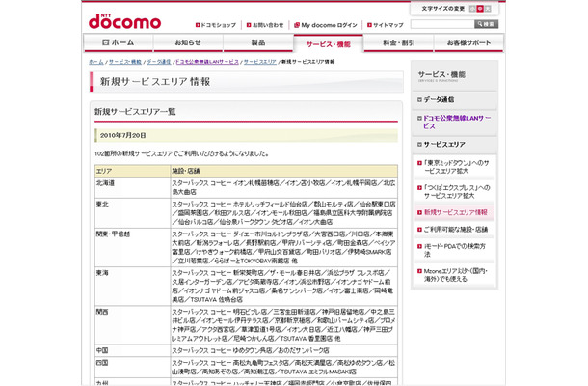The height and width of the screenshot is (386, 588).
Task: Click the 北海道 area cell
Action: click(x=133, y=187)
